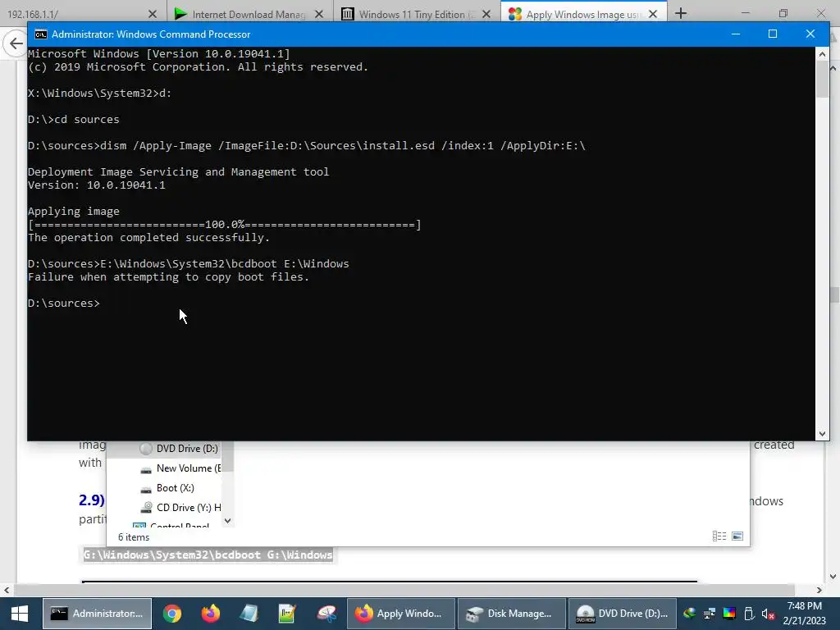Click the computer network tray icon
Image resolution: width=840 pixels, height=630 pixels.
coord(710,614)
